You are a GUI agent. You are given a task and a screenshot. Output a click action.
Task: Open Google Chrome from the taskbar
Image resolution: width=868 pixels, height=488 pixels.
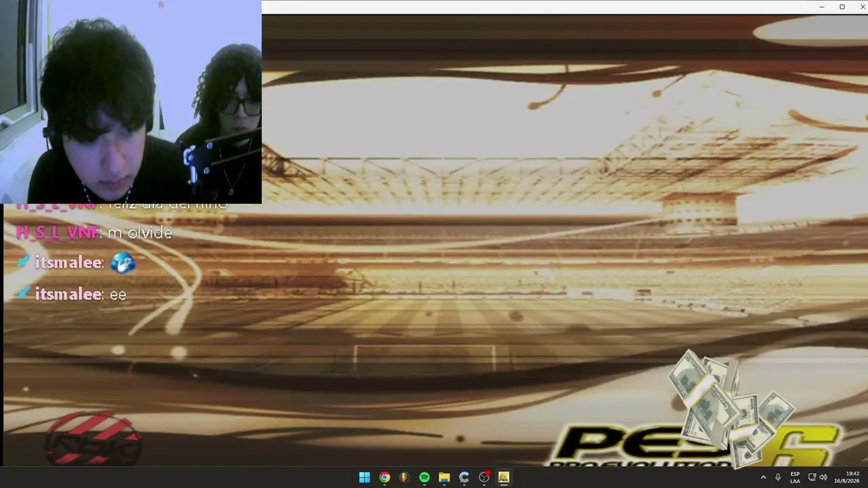(x=384, y=477)
